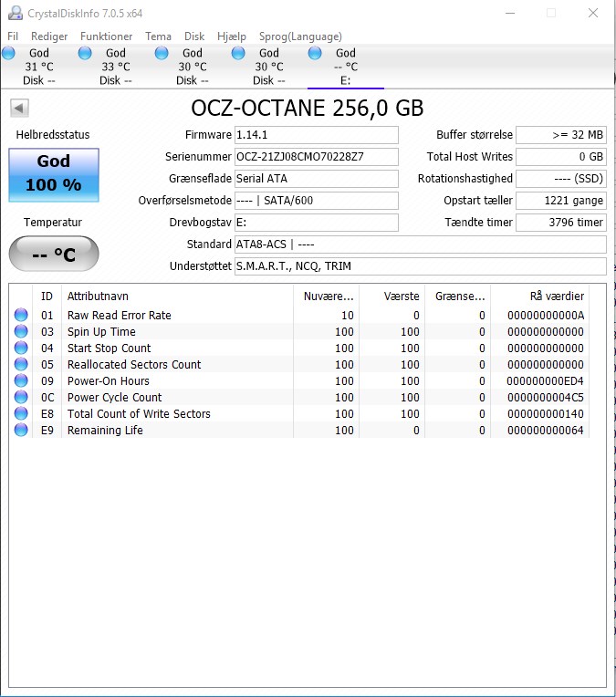The height and width of the screenshot is (697, 616).
Task: Click status orb for Remaining Life
Action: 21,430
